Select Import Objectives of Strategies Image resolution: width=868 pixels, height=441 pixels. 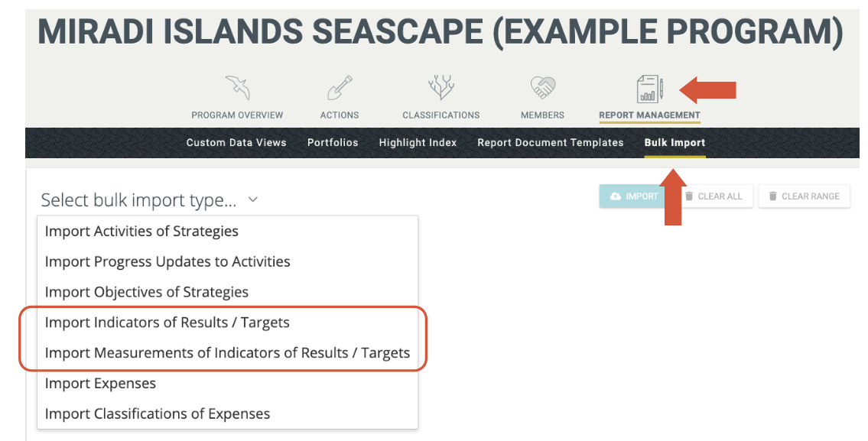[x=147, y=292]
